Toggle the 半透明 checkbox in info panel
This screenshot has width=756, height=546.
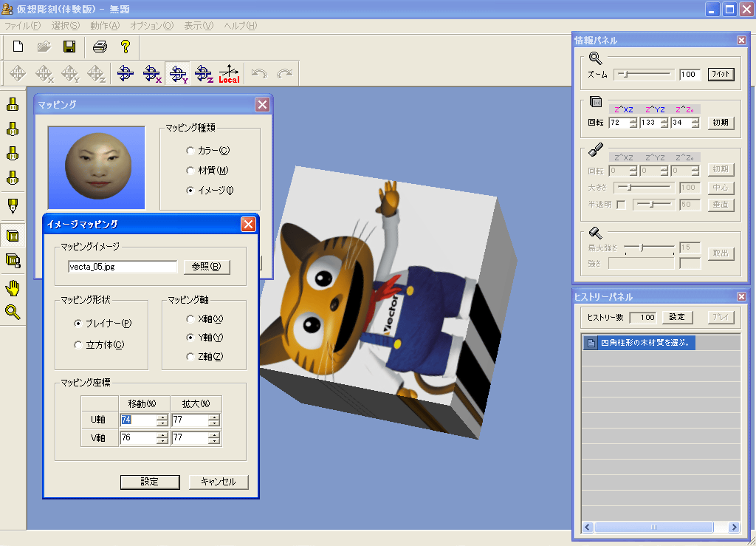coord(621,205)
